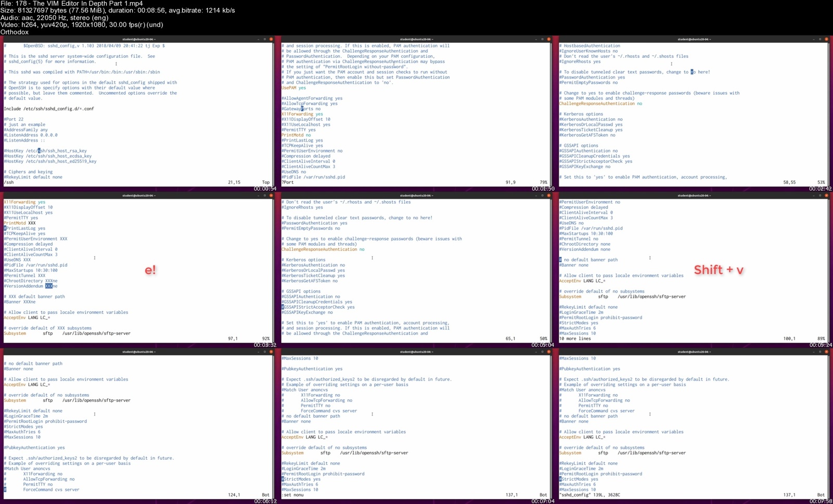The image size is (833, 504).
Task: Click the 'PrintMotd XXX' line
Action: pos(20,223)
